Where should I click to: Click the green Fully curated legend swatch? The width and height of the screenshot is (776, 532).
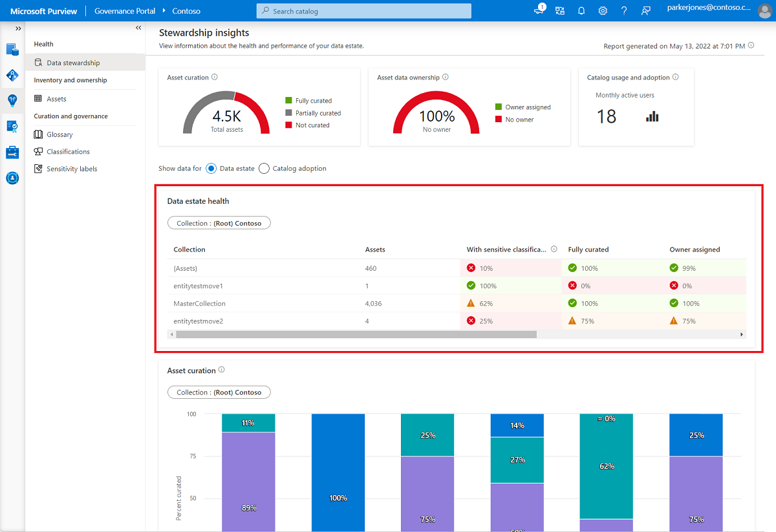point(288,100)
